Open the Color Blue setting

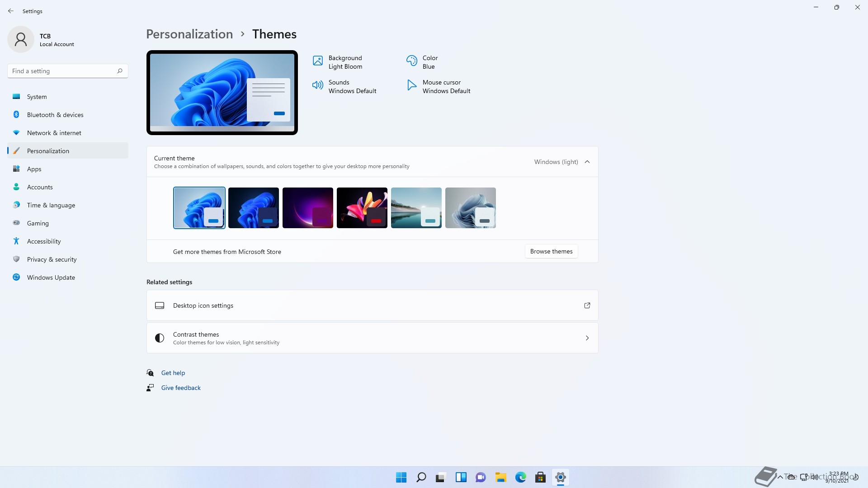click(422, 62)
